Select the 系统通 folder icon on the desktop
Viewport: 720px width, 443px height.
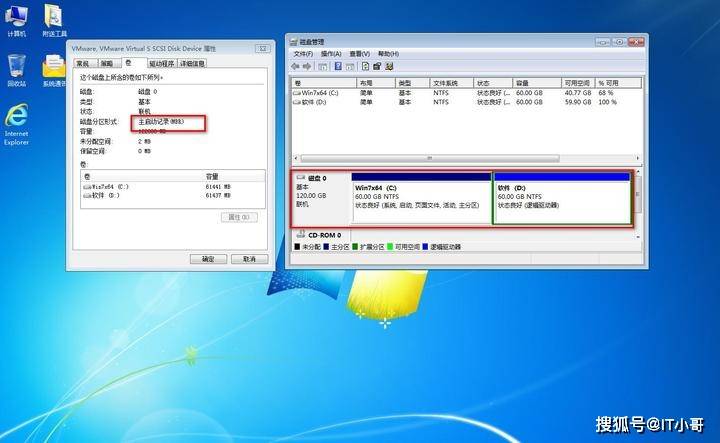[54, 70]
